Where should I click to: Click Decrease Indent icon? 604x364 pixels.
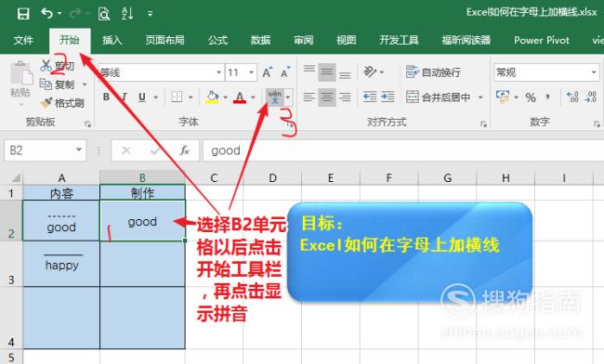pos(370,97)
